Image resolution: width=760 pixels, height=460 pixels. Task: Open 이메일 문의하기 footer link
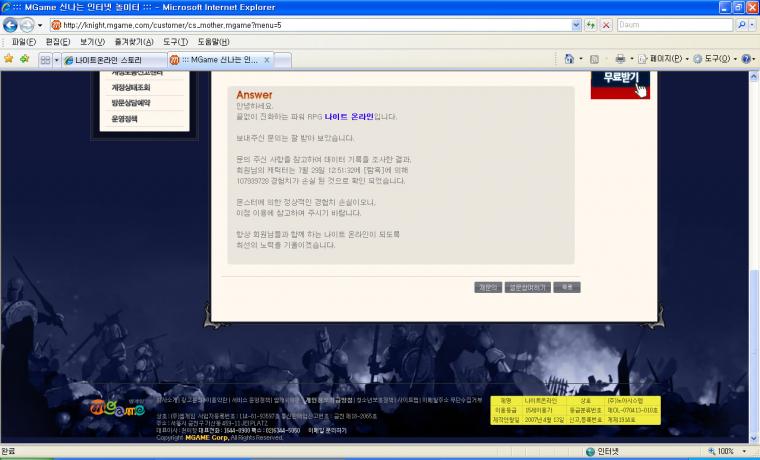coord(327,430)
